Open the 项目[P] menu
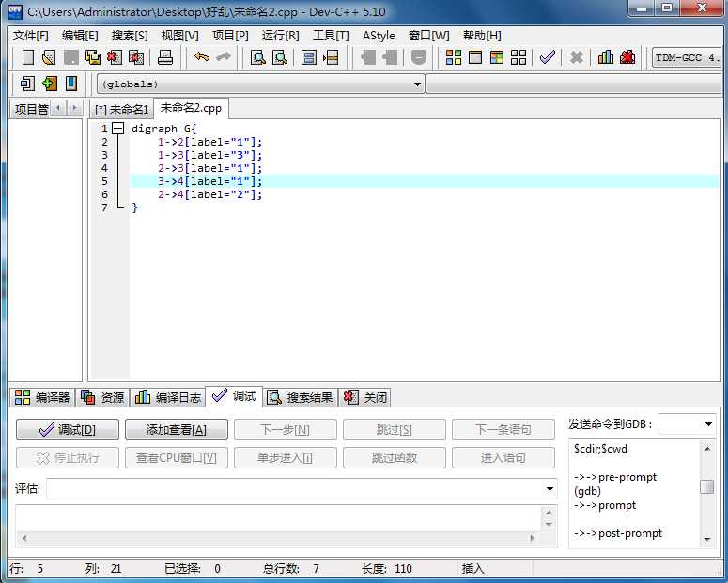This screenshot has width=728, height=583. tap(230, 36)
